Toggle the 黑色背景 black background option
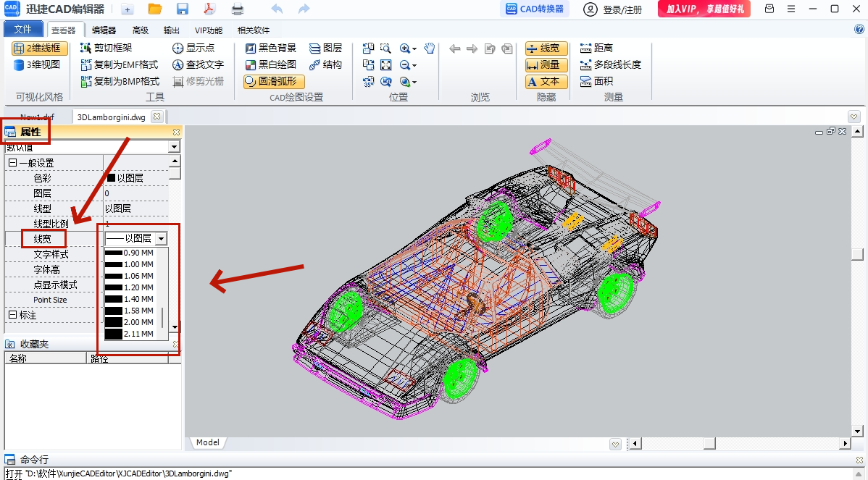Image resolution: width=868 pixels, height=480 pixels. coord(271,48)
